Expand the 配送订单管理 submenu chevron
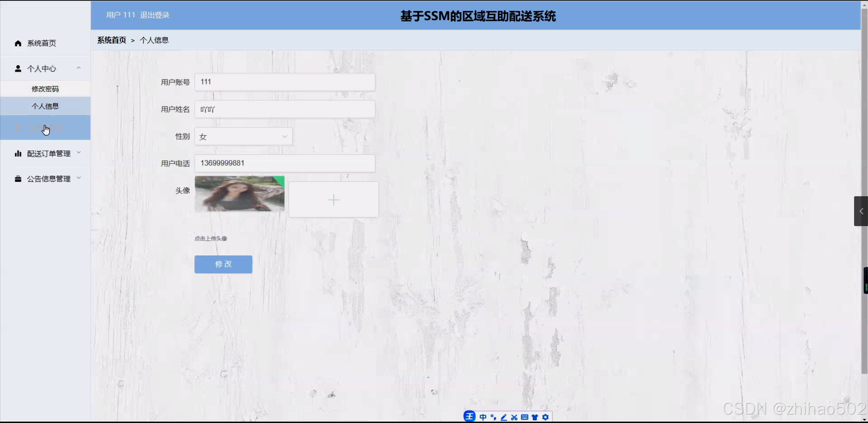This screenshot has height=423, width=868. tap(79, 153)
